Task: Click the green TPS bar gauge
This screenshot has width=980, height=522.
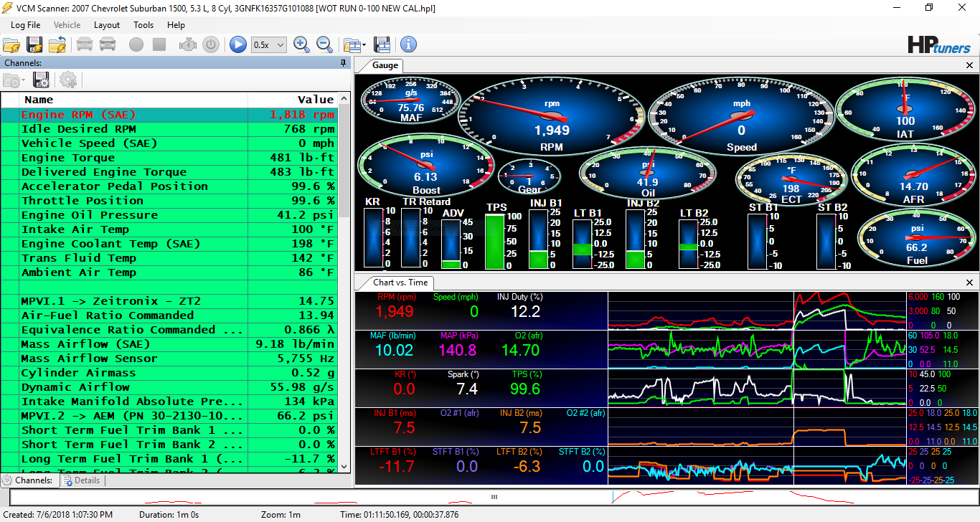Action: click(x=496, y=240)
